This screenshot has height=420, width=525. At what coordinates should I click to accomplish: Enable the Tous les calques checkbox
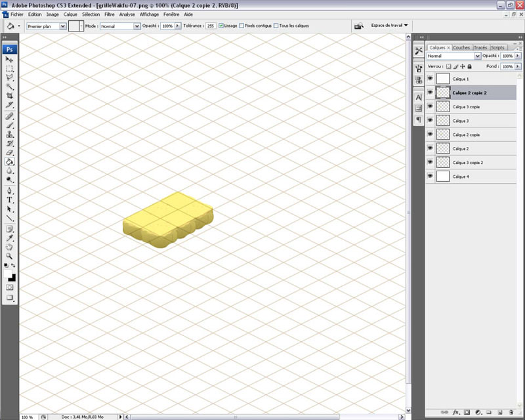tap(276, 26)
